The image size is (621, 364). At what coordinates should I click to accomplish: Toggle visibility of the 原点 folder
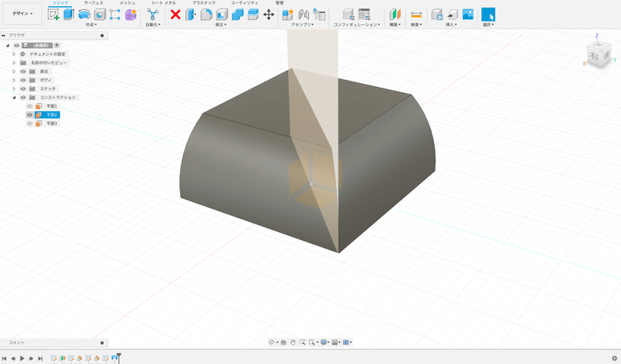[x=23, y=71]
